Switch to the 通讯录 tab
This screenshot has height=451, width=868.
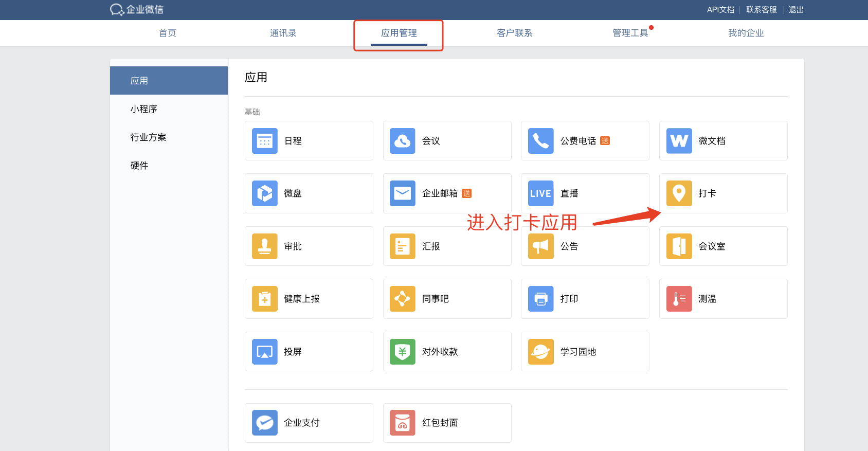283,33
